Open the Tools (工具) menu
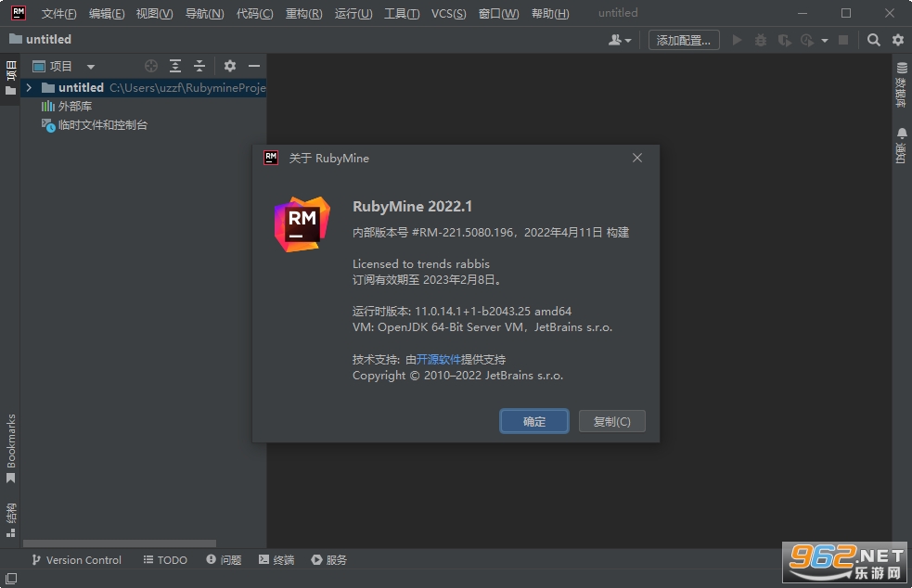Viewport: 912px width, 588px height. click(402, 13)
